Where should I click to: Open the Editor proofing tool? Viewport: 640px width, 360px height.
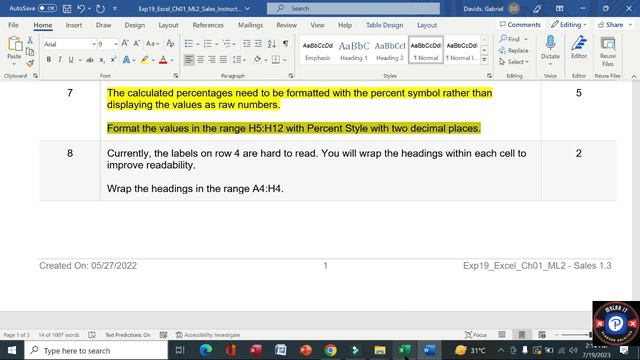(579, 48)
